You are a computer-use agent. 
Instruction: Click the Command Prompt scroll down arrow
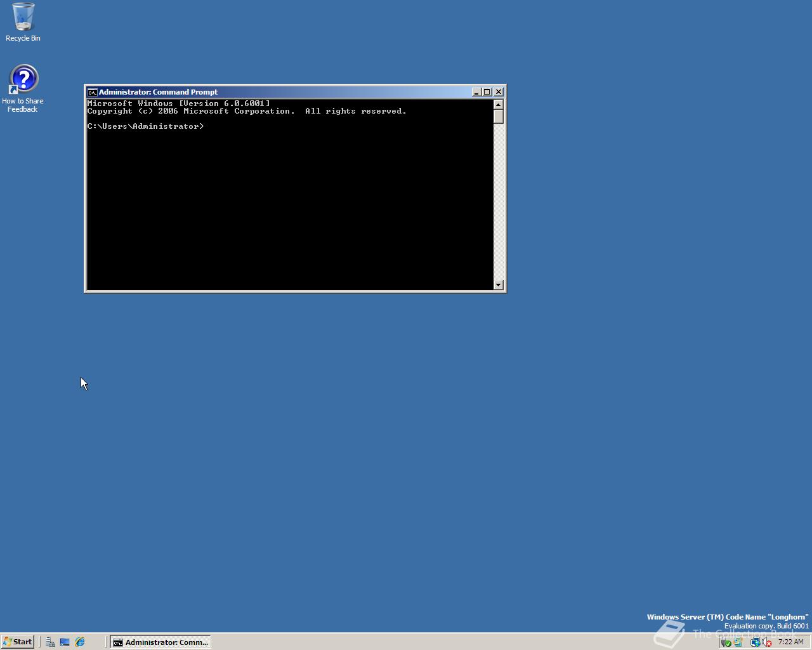[498, 285]
